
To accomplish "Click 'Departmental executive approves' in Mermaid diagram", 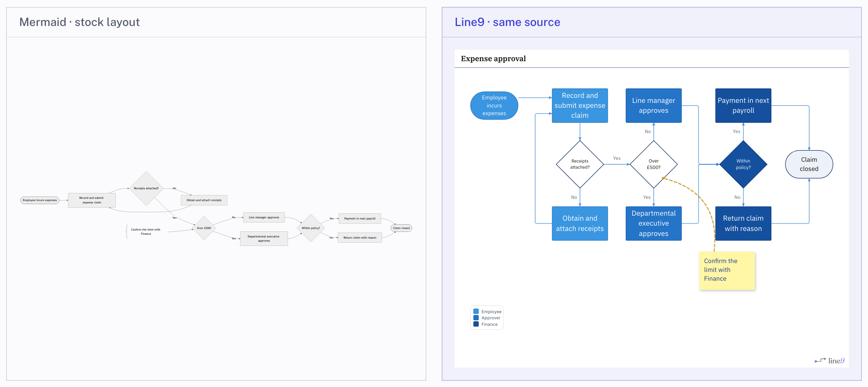I will [264, 239].
